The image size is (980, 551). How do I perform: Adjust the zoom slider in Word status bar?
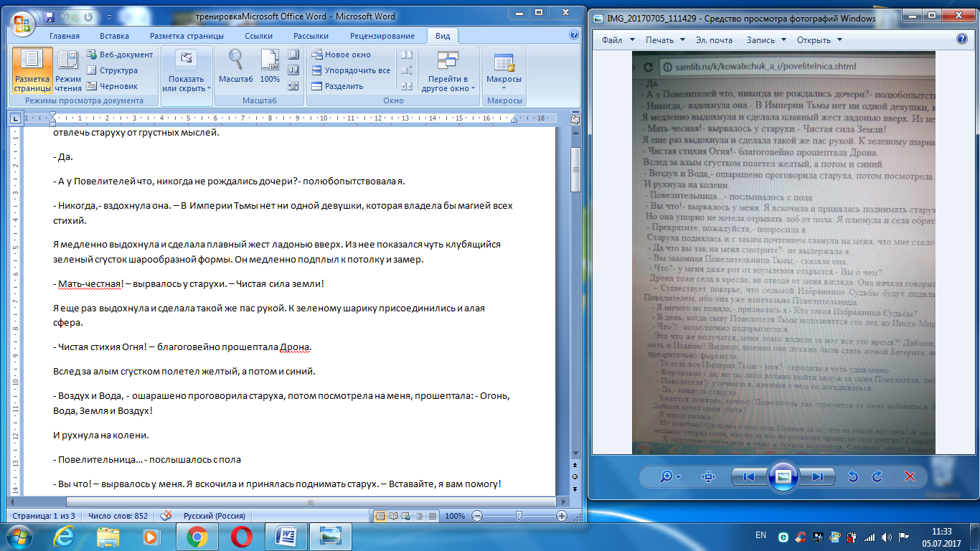[x=519, y=516]
